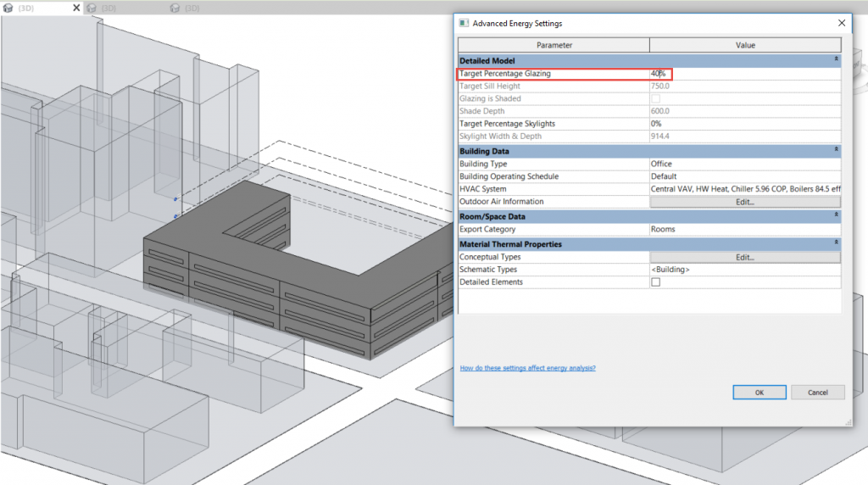Edit the Target Percentage Glazing value
Screen dimensions: 868x485
[x=745, y=74]
